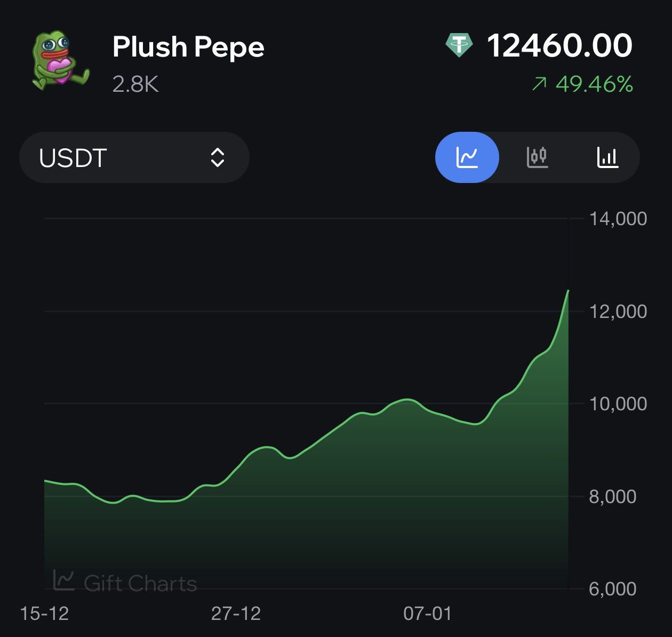Image resolution: width=672 pixels, height=637 pixels.
Task: Click the Plush Pepe frog image
Action: pos(59,60)
